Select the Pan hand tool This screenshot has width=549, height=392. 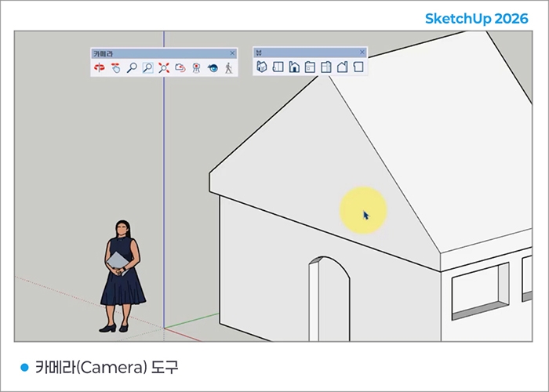point(115,67)
